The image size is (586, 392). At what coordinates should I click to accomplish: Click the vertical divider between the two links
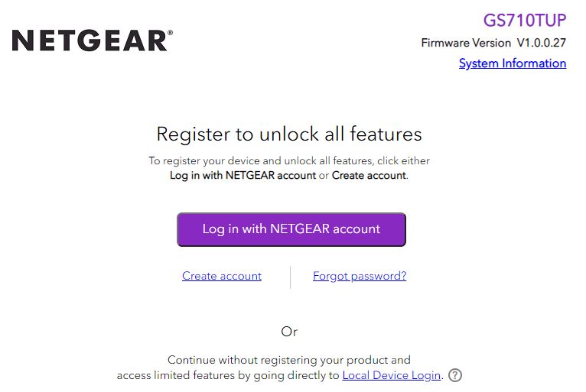pos(291,277)
